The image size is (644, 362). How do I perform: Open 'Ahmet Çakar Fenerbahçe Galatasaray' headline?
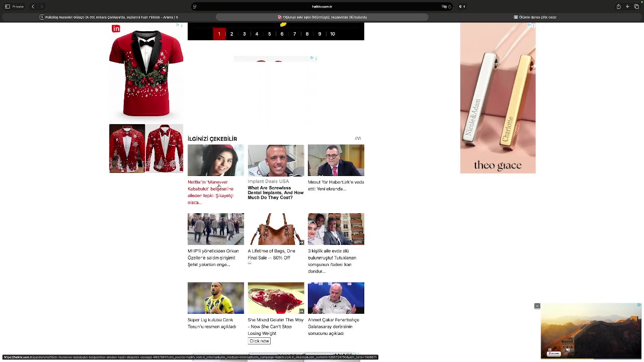334,326
